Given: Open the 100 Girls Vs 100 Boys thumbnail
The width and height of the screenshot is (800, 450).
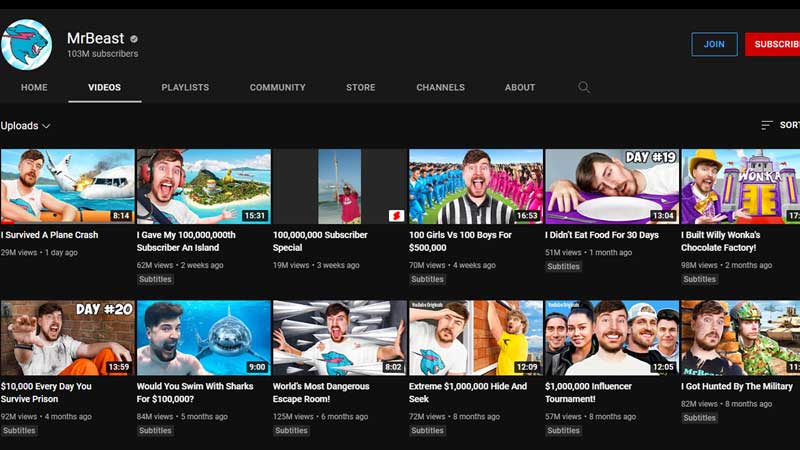Looking at the screenshot, I should click(x=476, y=186).
